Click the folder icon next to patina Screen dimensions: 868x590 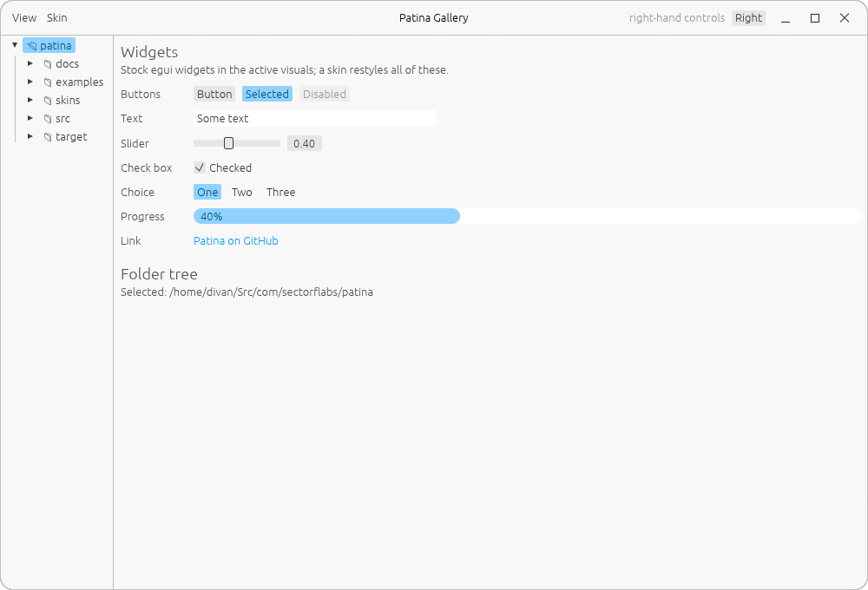32,46
